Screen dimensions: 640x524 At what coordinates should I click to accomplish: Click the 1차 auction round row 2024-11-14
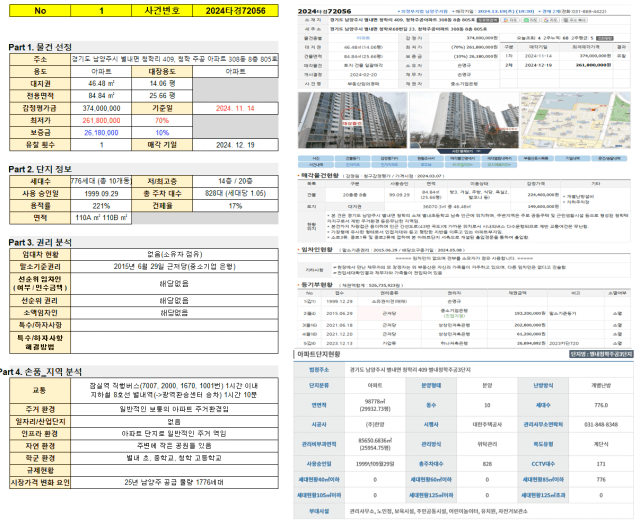tap(567, 56)
